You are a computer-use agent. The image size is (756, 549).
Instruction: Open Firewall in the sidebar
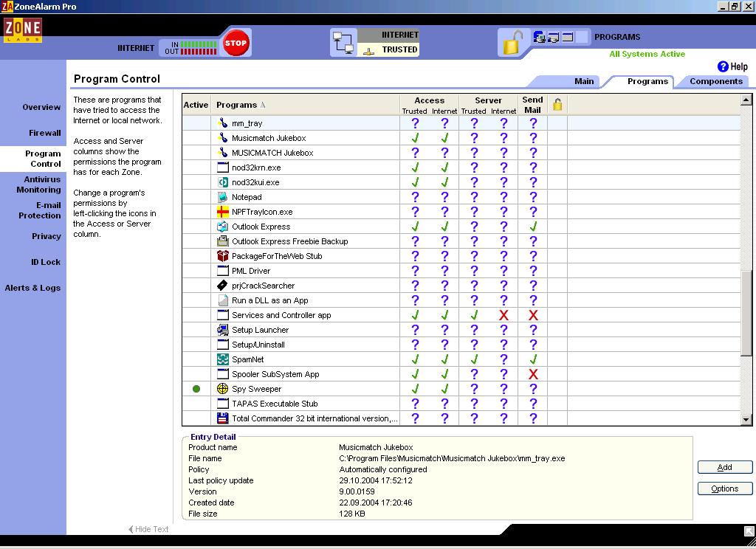(x=45, y=133)
